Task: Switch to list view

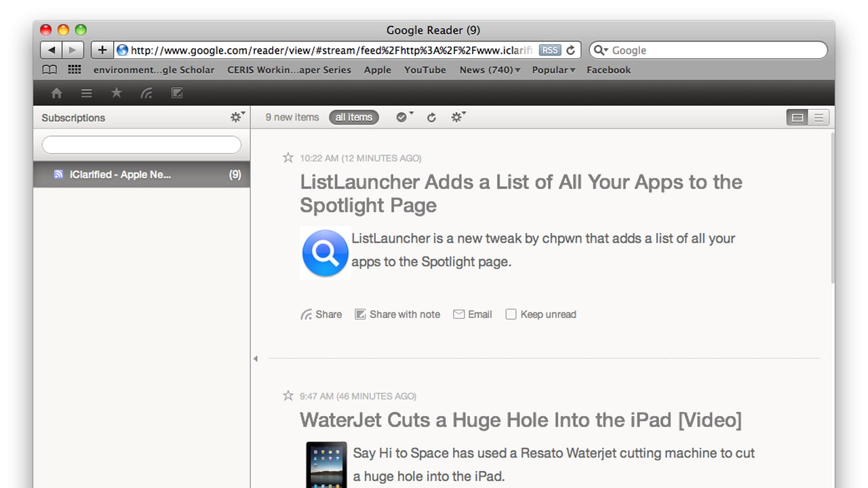Action: pyautogui.click(x=818, y=117)
